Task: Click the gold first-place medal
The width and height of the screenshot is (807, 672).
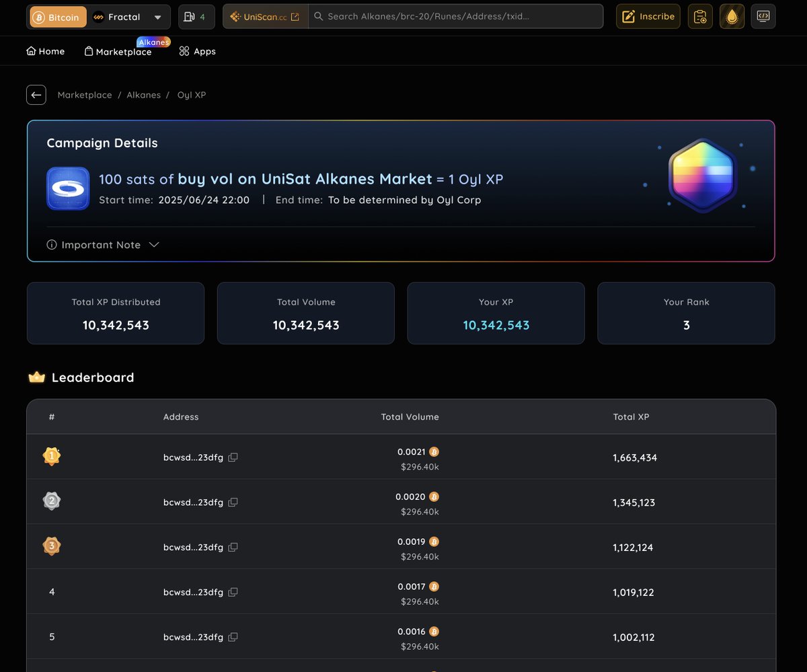Action: (52, 457)
